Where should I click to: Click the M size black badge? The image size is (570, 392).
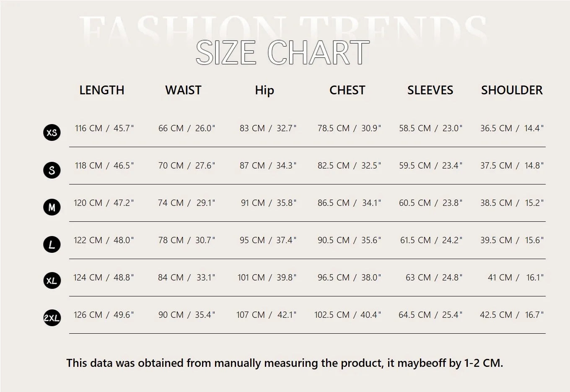(52, 207)
